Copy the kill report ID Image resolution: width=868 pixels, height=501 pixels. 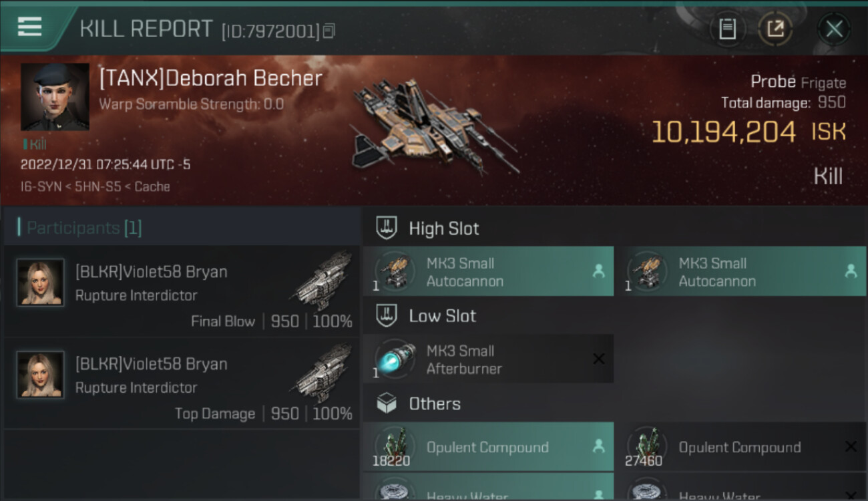[x=329, y=31]
